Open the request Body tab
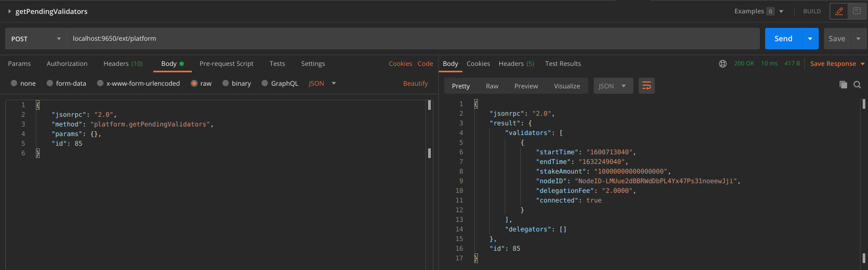Viewport: 868px width, 270px height. click(173, 64)
